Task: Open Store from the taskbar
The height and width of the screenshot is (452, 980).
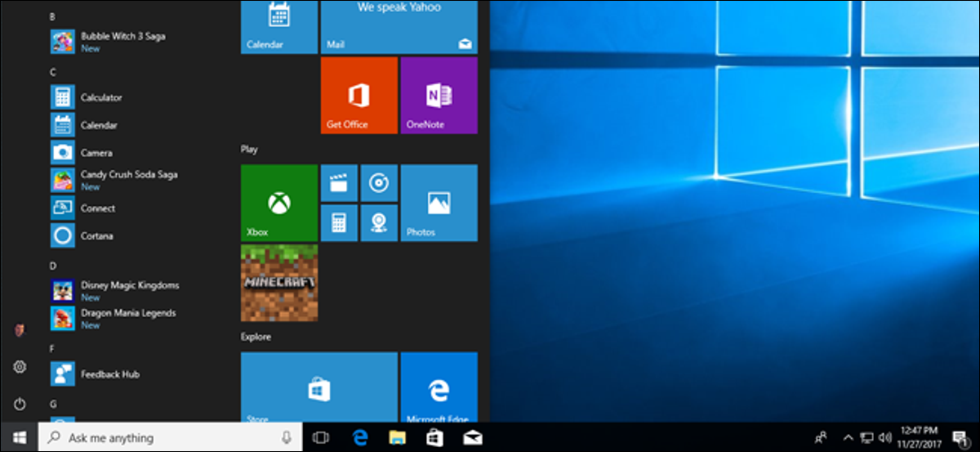Action: pos(435,437)
